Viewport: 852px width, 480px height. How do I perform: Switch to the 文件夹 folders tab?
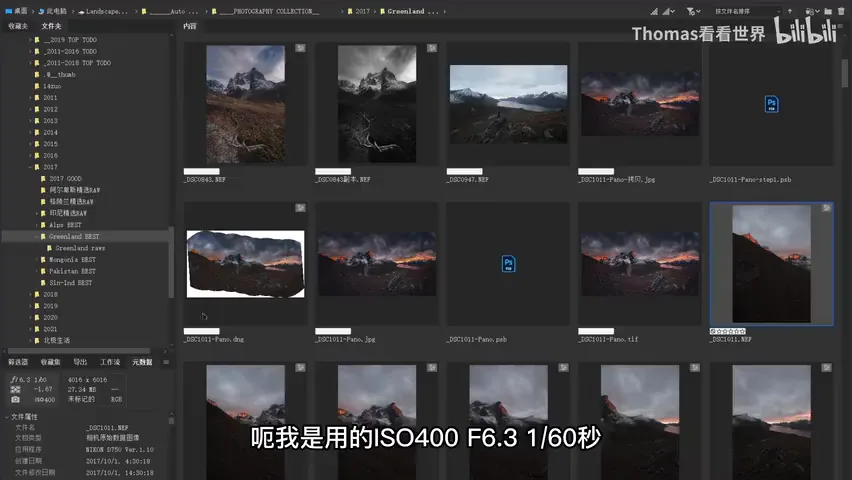click(51, 26)
